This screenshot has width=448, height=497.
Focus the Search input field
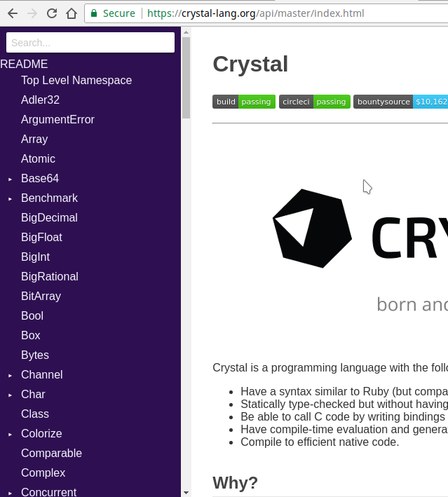pos(90,43)
